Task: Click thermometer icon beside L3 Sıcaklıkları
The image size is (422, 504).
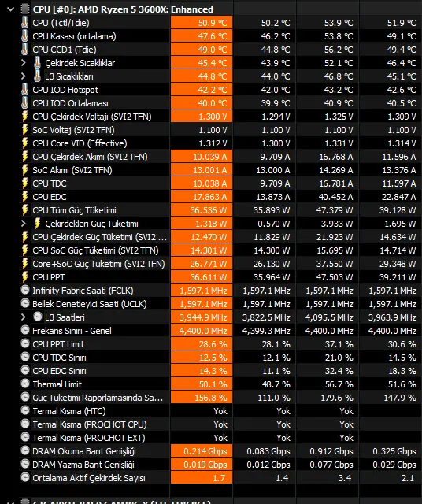Action: [x=37, y=76]
